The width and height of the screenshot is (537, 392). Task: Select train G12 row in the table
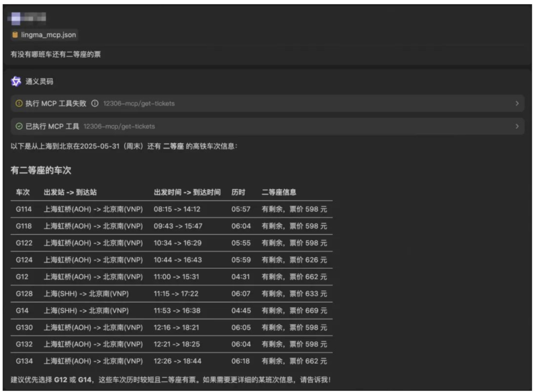(x=22, y=277)
